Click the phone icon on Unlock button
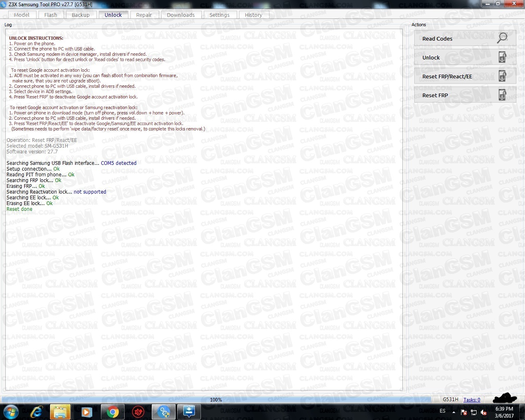 coord(502,57)
